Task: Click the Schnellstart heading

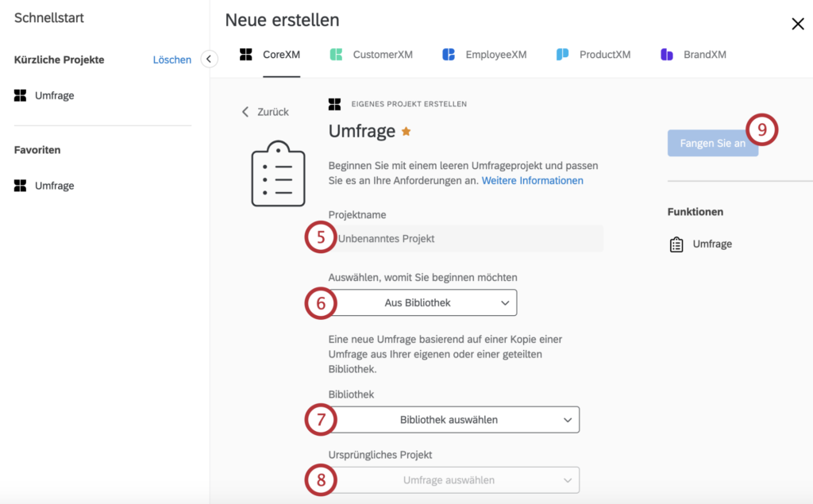Action: (48, 17)
